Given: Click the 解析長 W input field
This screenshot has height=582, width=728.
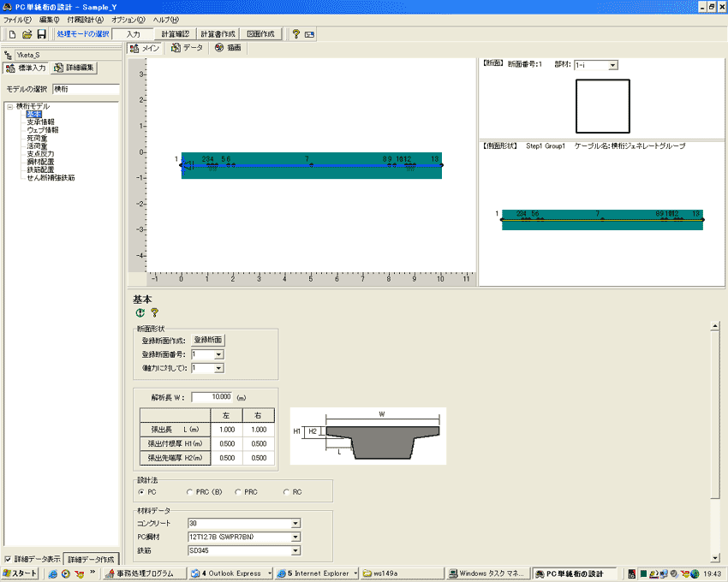Looking at the screenshot, I should click(212, 397).
